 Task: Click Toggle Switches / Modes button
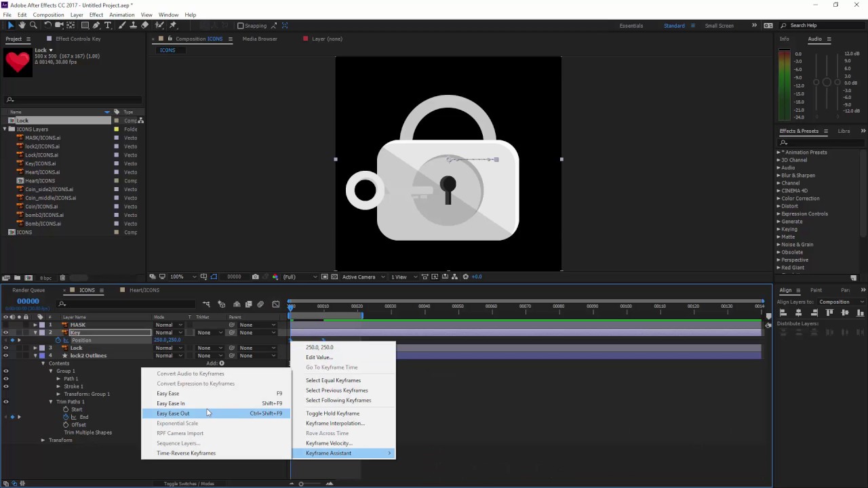click(189, 483)
